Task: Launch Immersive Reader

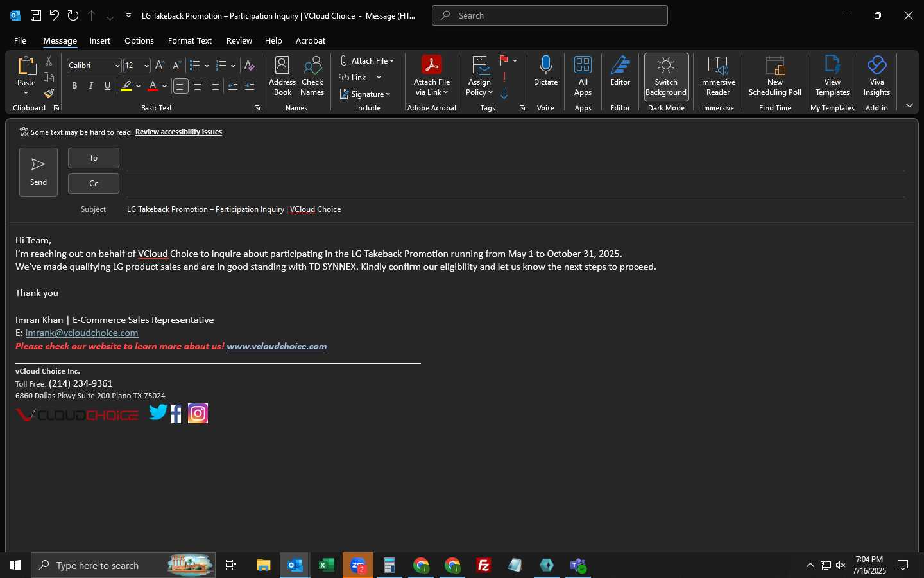Action: coord(717,76)
